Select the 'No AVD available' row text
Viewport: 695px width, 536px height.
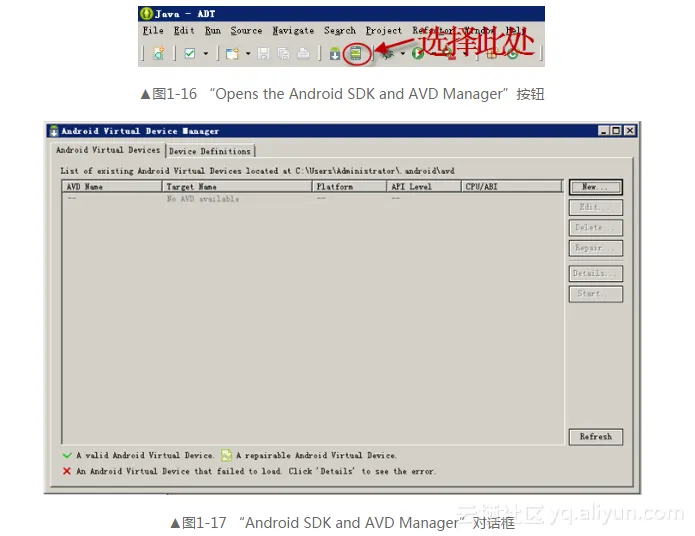tap(203, 199)
